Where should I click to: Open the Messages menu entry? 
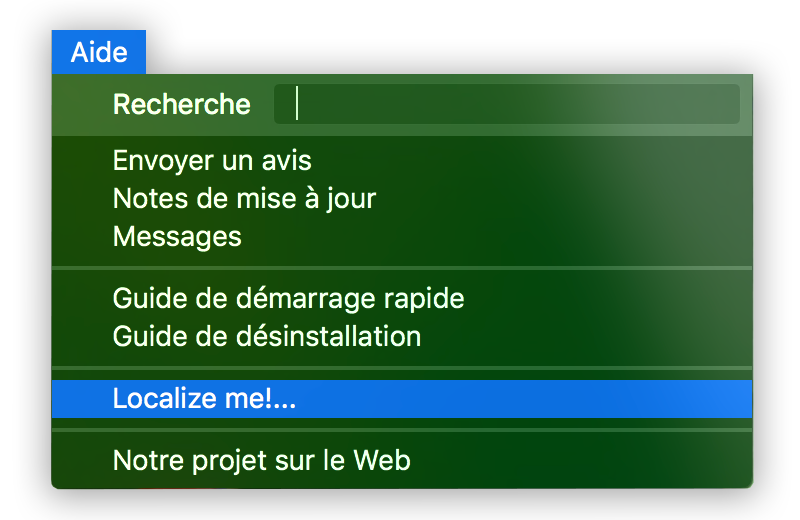pyautogui.click(x=177, y=237)
